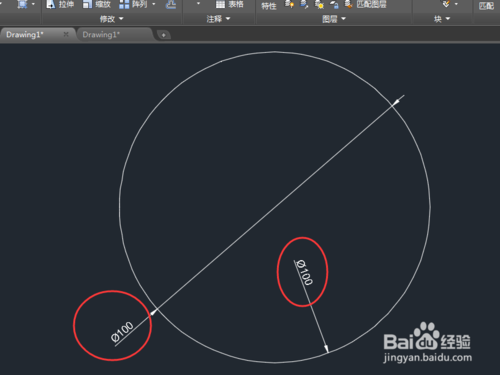The width and height of the screenshot is (500, 375).
Task: Open a new drawing tab with plus button
Action: point(163,35)
